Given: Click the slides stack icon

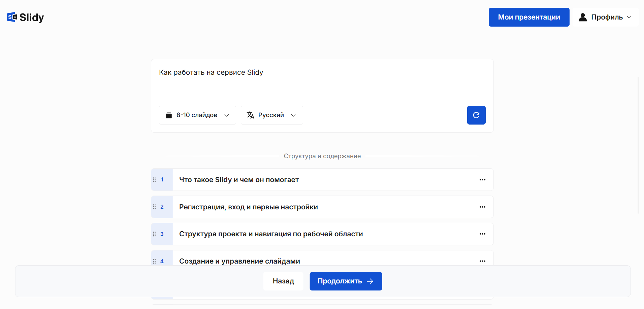Looking at the screenshot, I should pos(169,115).
